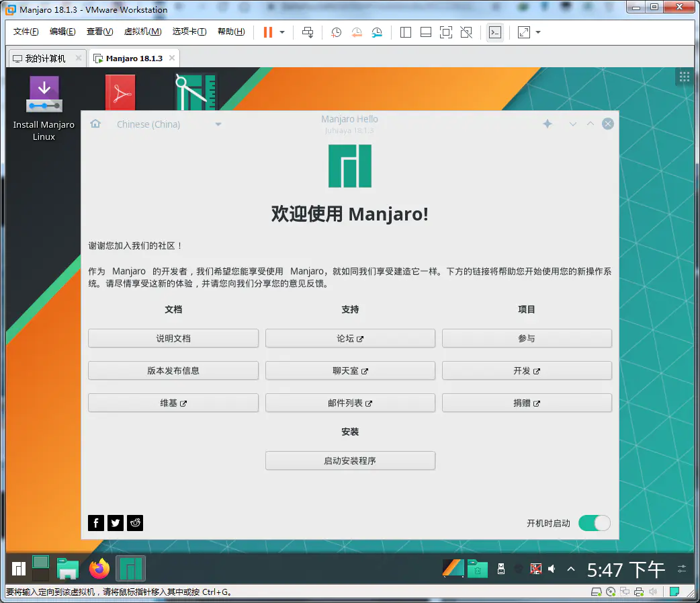The image size is (700, 603).
Task: Open Install Manjaro Linux desktop icon
Action: (x=44, y=108)
